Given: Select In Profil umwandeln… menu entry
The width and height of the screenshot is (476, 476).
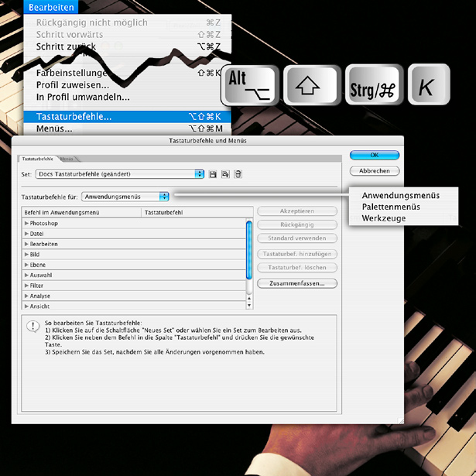Looking at the screenshot, I should pyautogui.click(x=128, y=98).
